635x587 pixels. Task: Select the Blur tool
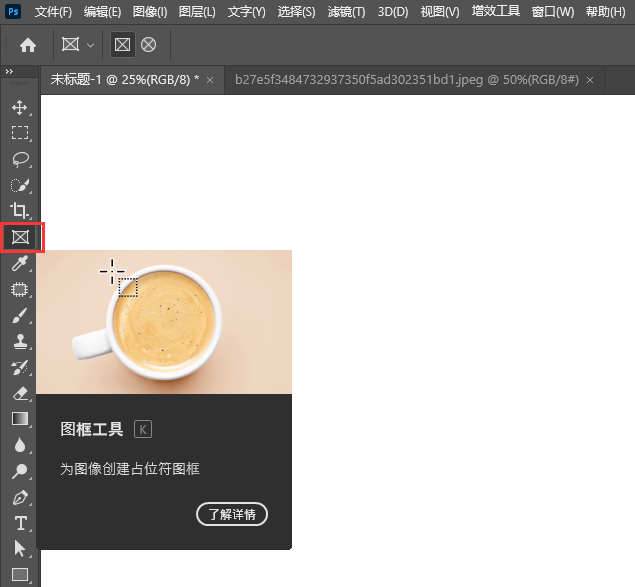pos(19,445)
